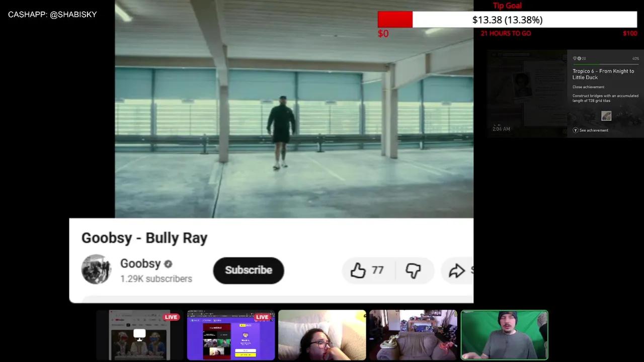Click the 77 likes count

tap(377, 270)
